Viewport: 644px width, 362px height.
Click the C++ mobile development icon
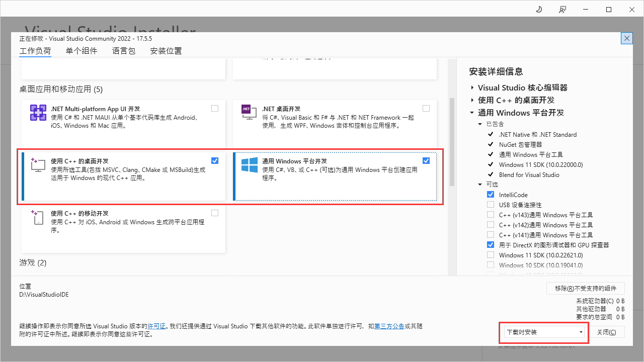click(38, 217)
